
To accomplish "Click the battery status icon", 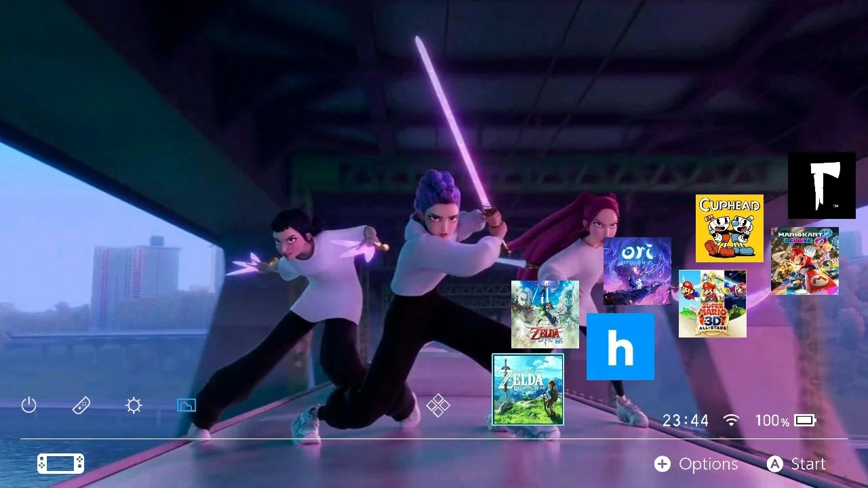I will pyautogui.click(x=806, y=421).
